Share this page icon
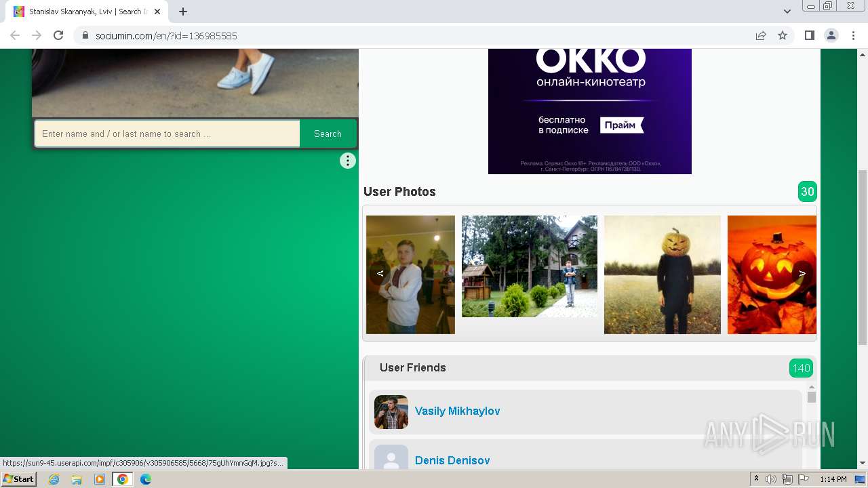Viewport: 868px width, 488px height. point(761,35)
